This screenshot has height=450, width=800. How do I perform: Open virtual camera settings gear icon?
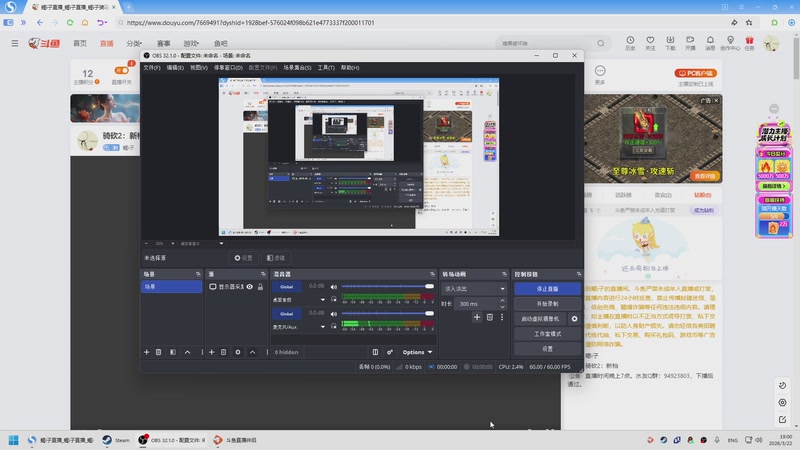(x=574, y=318)
